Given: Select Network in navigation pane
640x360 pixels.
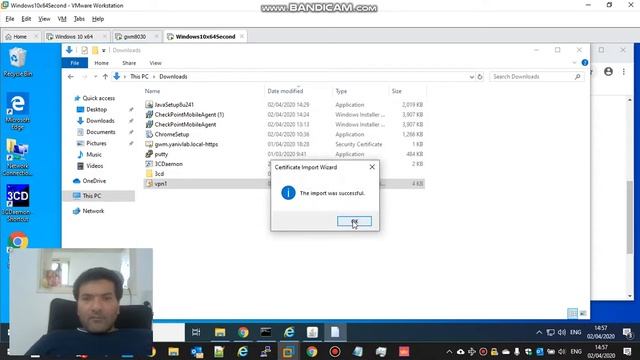Looking at the screenshot, I should tap(93, 211).
